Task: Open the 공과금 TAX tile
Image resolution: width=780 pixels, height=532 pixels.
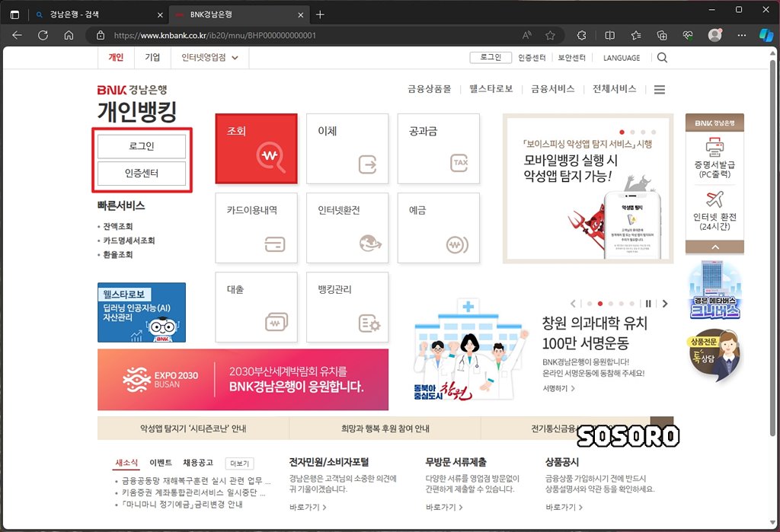Action: [x=438, y=148]
